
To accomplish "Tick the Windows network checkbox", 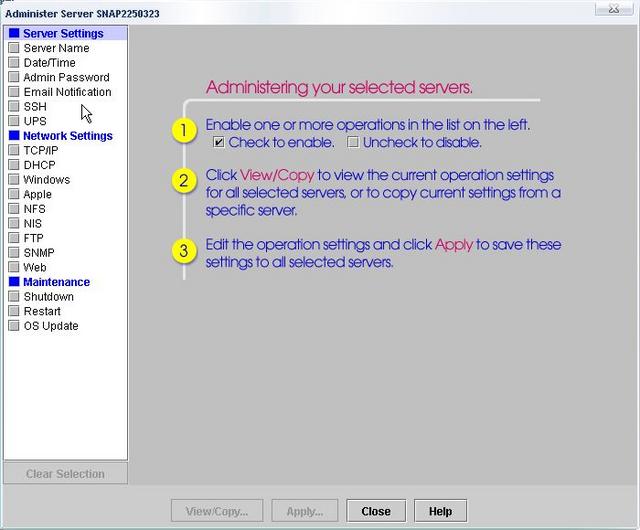I will coord(14,180).
